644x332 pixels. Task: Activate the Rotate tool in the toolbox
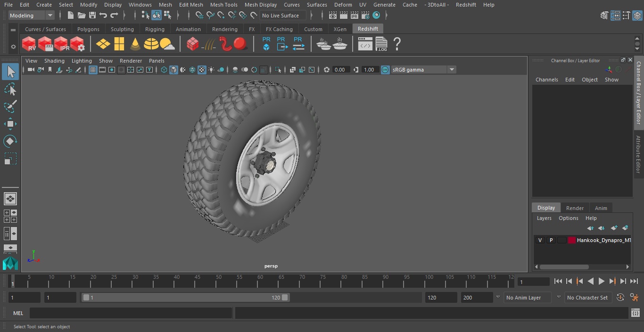pyautogui.click(x=10, y=141)
